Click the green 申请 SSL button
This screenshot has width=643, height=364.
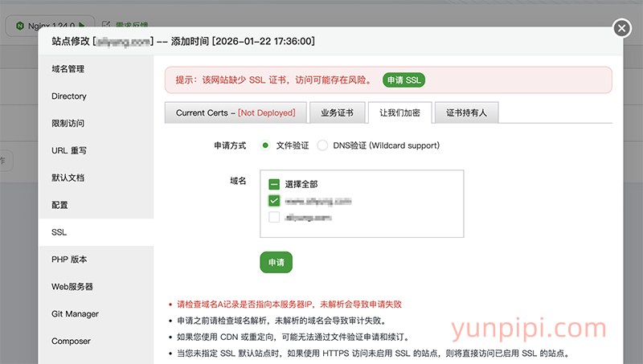[x=403, y=80]
